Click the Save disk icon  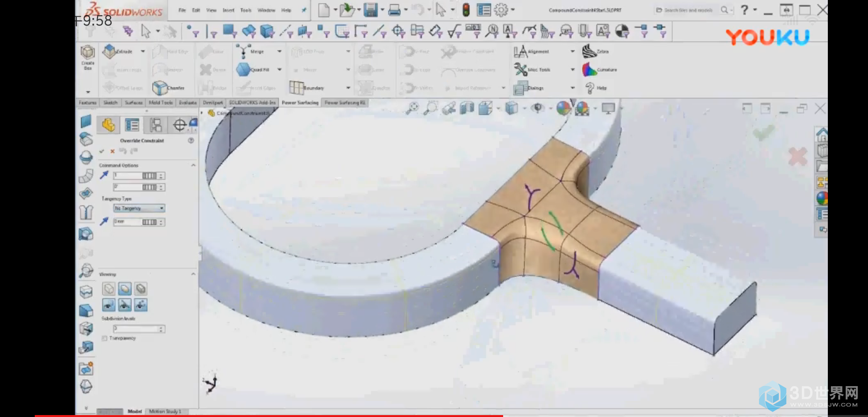(x=370, y=10)
